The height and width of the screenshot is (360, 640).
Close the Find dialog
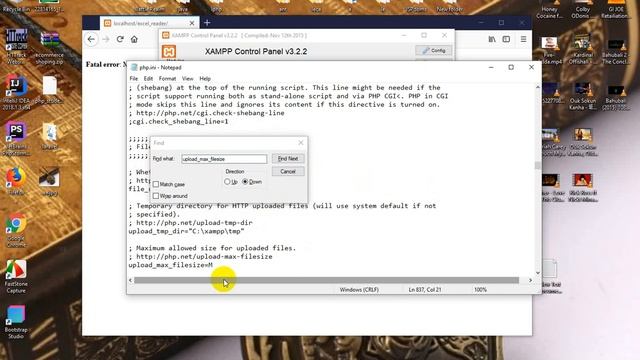pyautogui.click(x=301, y=142)
